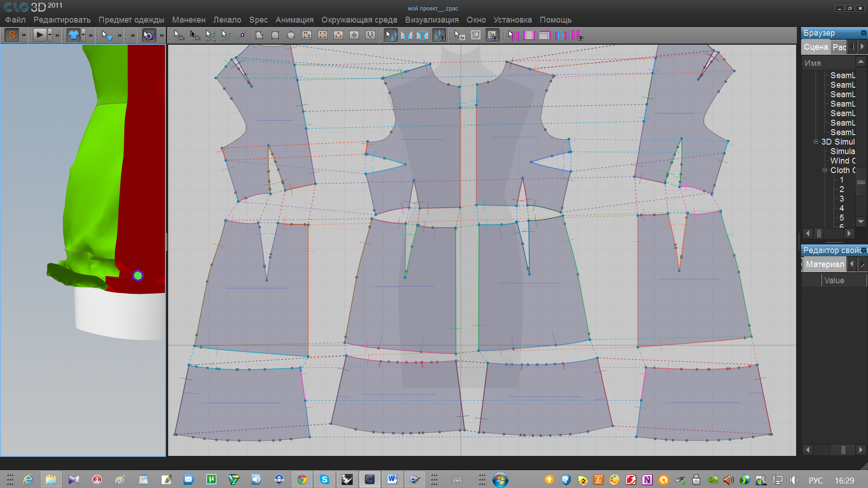Select the circle pattern creation tool

pos(291,35)
